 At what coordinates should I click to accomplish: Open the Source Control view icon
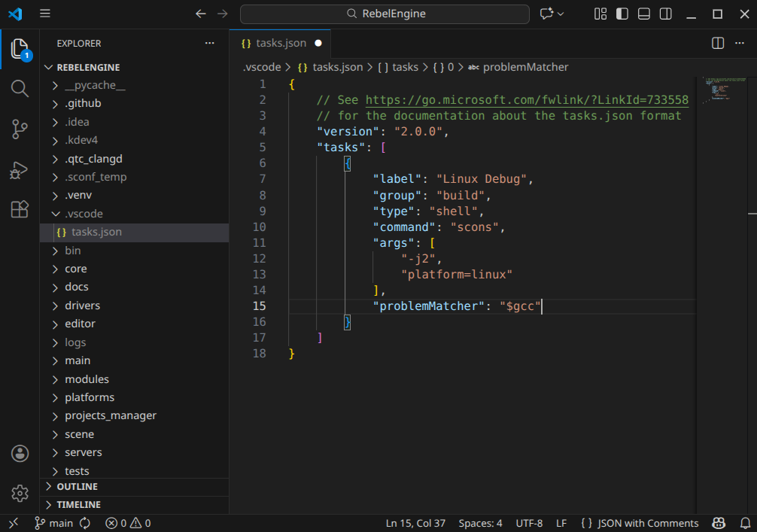click(x=20, y=129)
